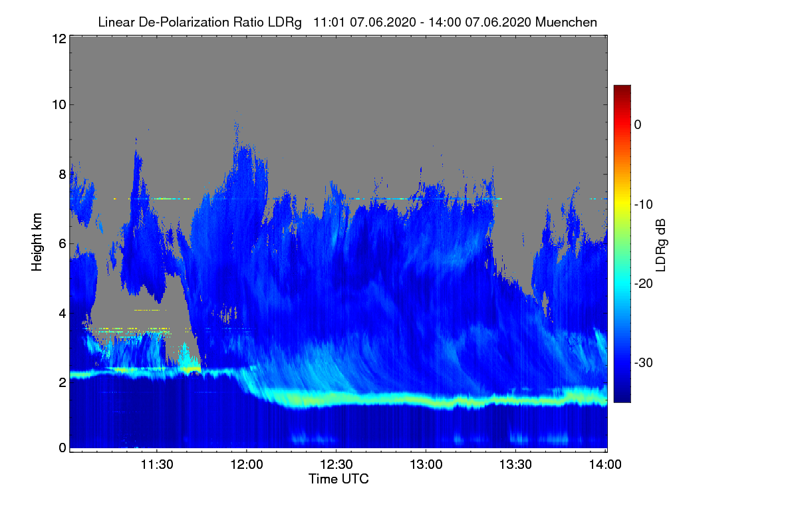Click the '12:30' time tick label

pyautogui.click(x=336, y=465)
